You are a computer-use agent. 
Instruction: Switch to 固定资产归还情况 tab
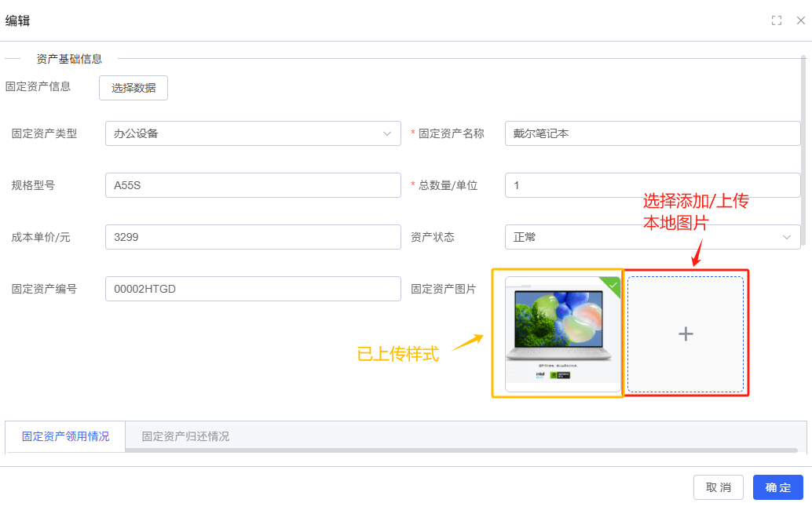(185, 436)
